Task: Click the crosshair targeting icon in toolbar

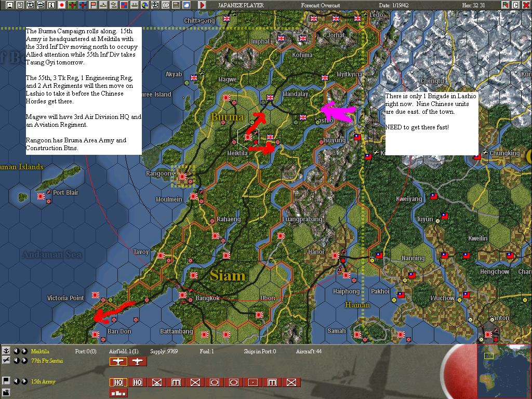Action: [x=155, y=5]
